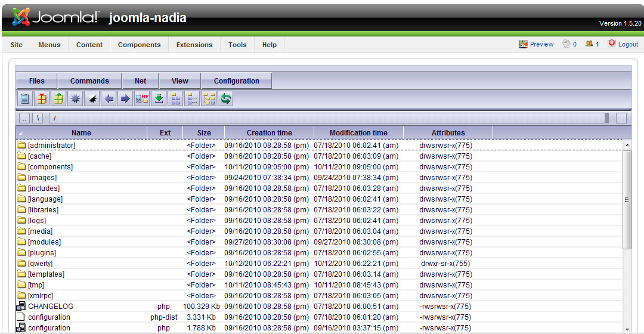
Task: Sort by the Modification time column header
Action: click(x=358, y=132)
